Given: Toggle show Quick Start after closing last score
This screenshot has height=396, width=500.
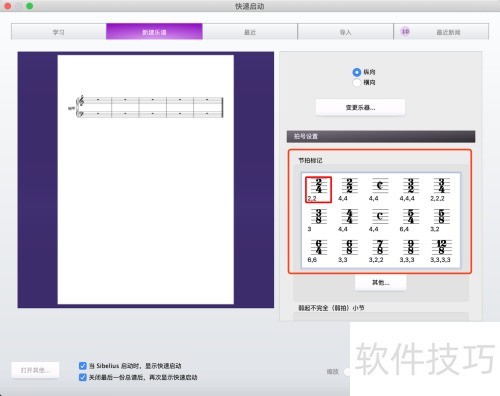Looking at the screenshot, I should 83,377.
